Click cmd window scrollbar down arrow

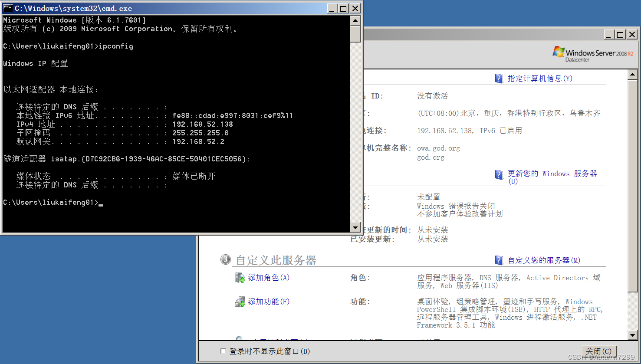(x=355, y=227)
